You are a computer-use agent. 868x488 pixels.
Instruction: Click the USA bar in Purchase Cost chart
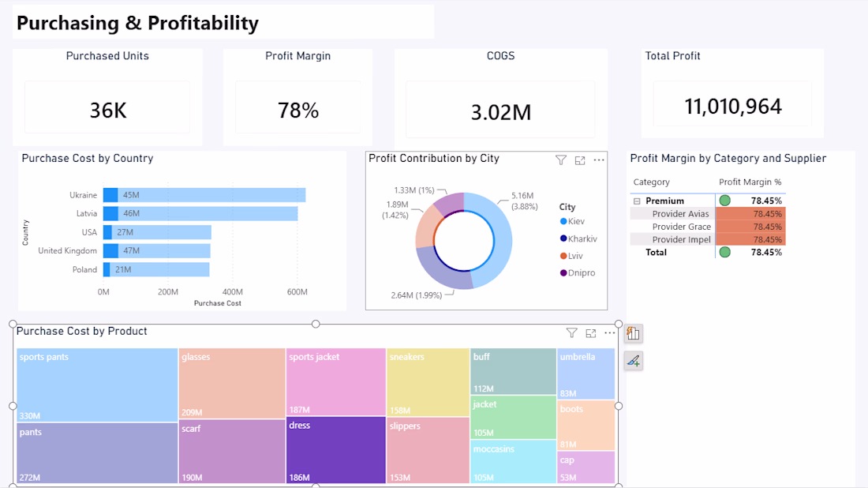point(157,232)
